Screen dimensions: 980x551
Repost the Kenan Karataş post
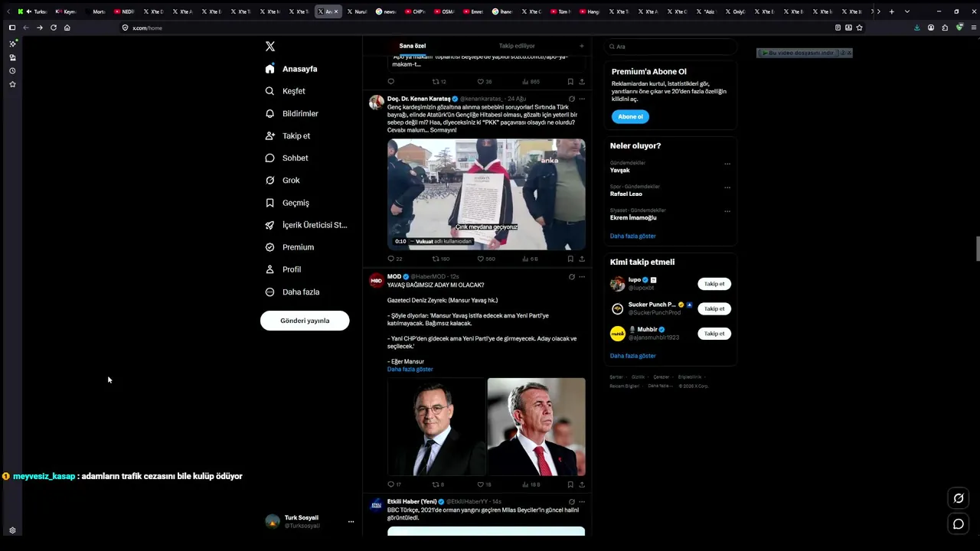click(x=436, y=259)
